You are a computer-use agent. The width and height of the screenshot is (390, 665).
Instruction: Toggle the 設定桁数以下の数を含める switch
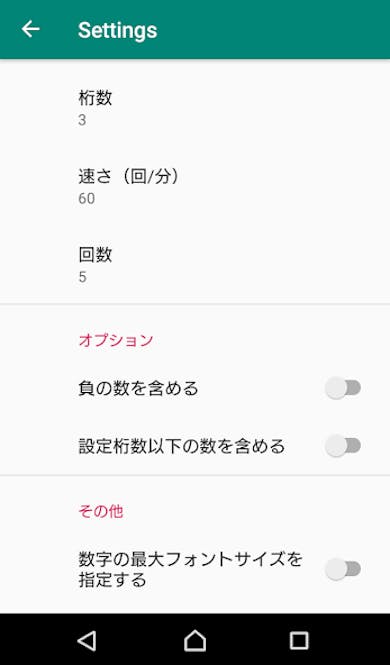coord(343,446)
